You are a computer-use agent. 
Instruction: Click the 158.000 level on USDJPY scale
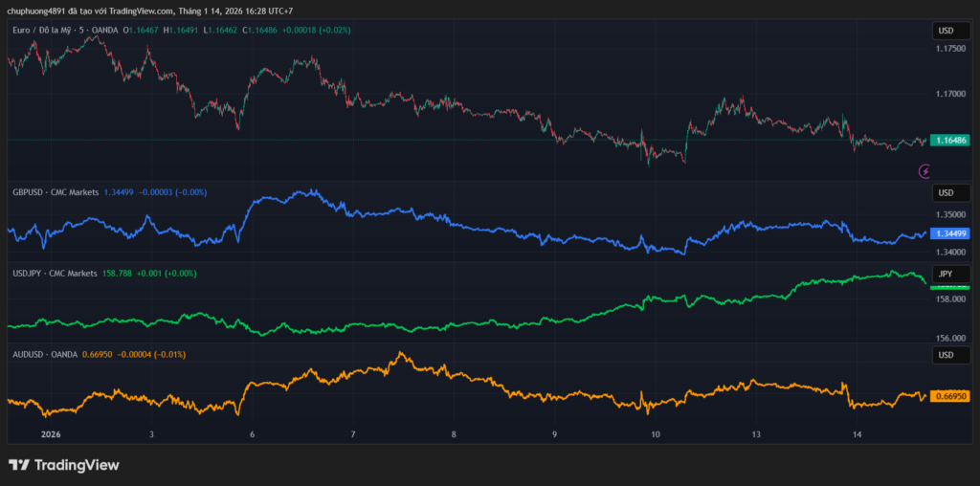coord(950,299)
